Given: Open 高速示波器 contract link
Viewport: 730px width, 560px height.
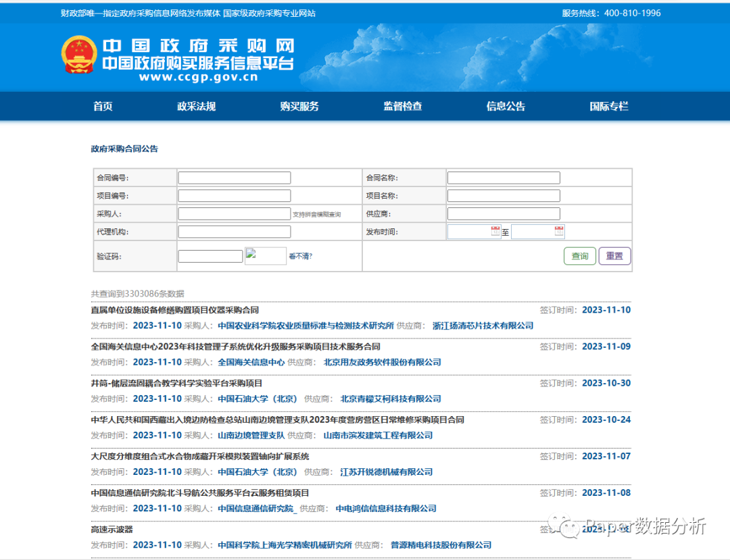Looking at the screenshot, I should click(112, 530).
